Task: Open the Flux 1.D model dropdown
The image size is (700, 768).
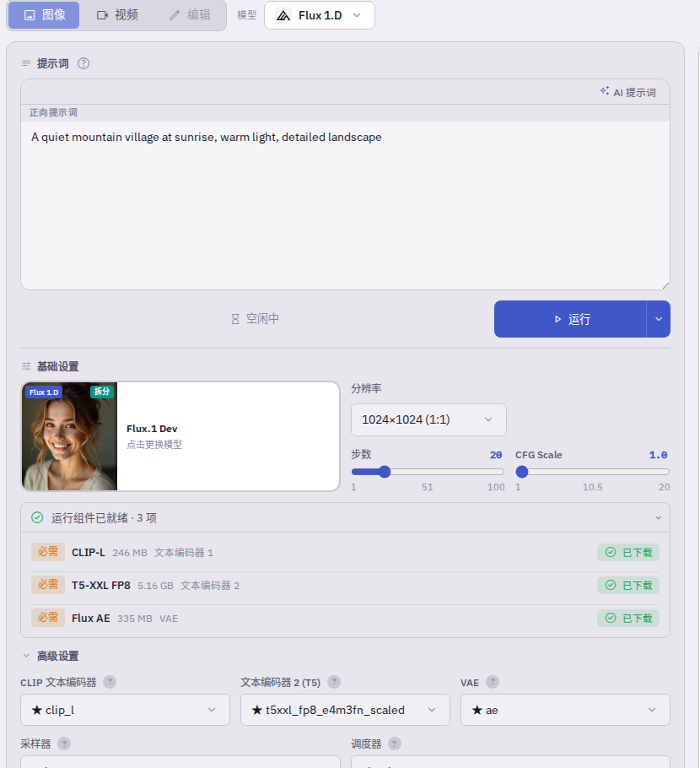Action: pyautogui.click(x=319, y=15)
